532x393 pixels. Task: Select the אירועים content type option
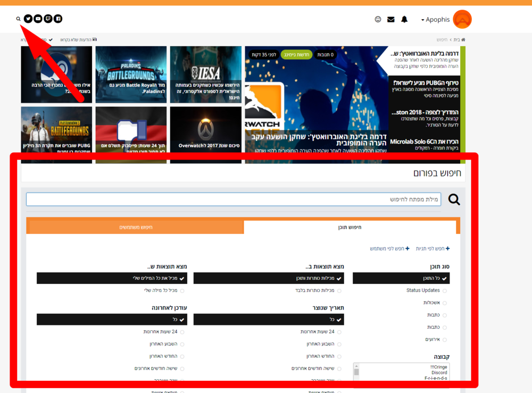coord(433,339)
